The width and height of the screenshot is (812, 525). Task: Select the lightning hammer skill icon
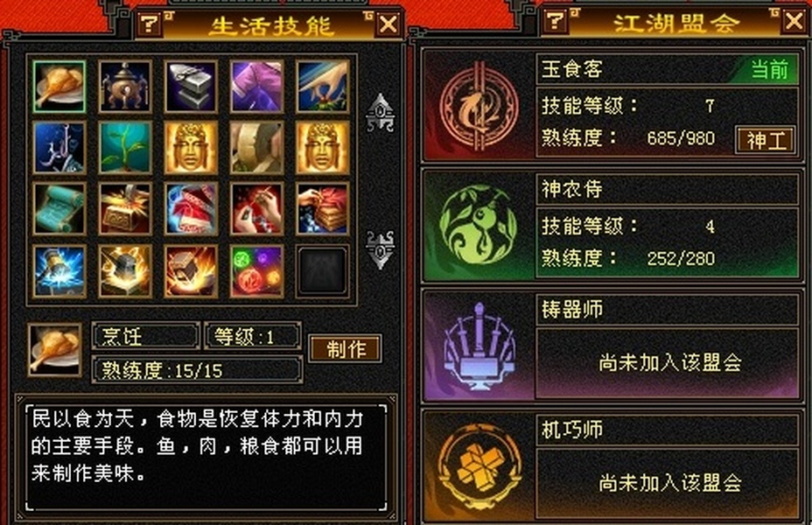(59, 271)
